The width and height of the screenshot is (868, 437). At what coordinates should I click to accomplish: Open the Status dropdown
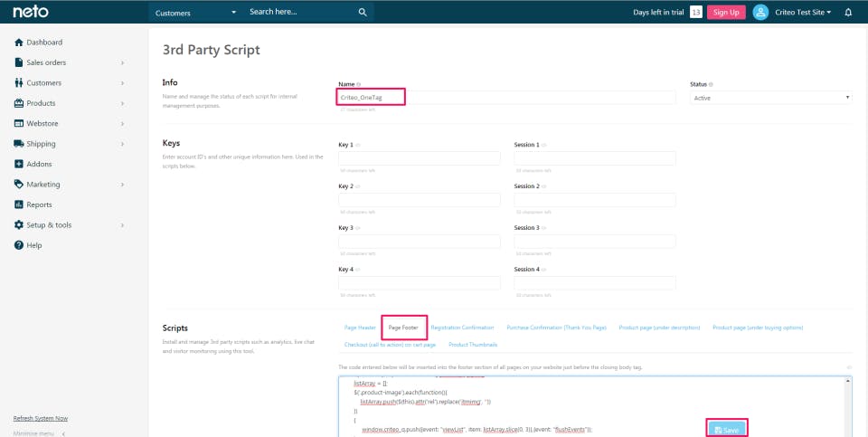click(770, 97)
